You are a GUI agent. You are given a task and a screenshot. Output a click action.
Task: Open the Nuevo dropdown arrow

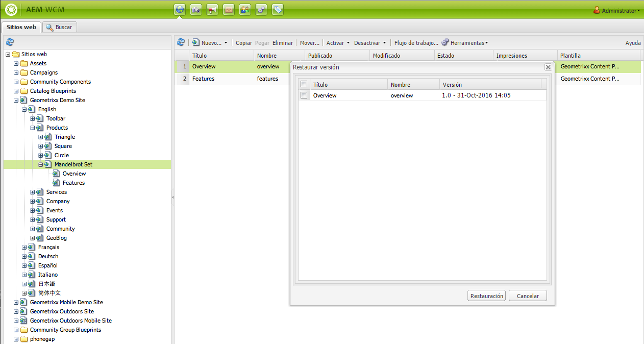226,43
